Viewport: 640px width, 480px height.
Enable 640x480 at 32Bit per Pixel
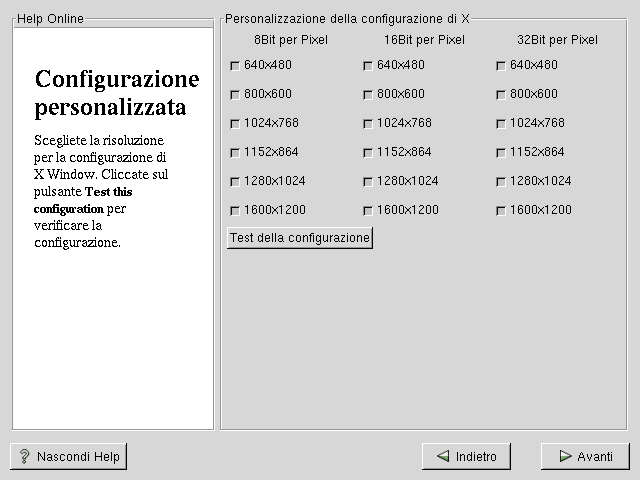click(501, 66)
